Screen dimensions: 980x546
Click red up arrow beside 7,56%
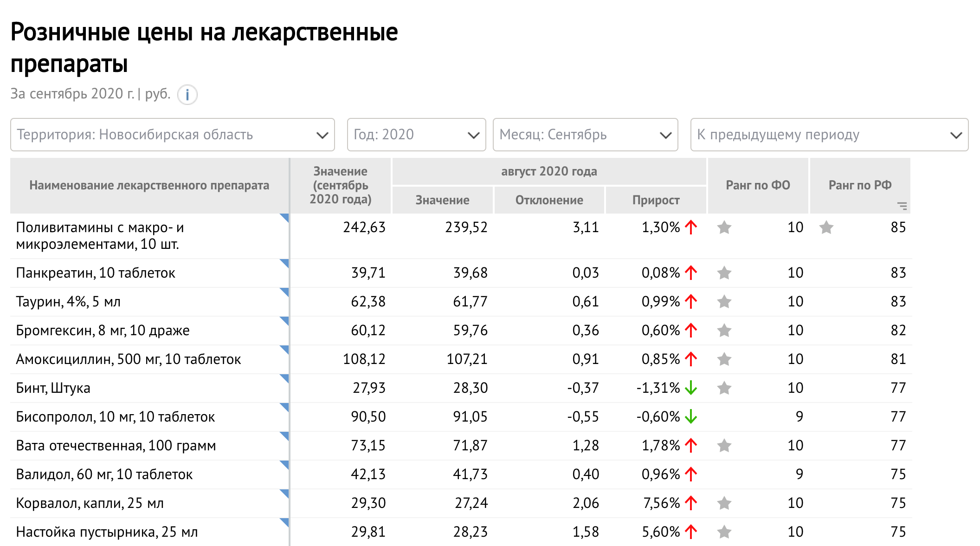(x=691, y=503)
